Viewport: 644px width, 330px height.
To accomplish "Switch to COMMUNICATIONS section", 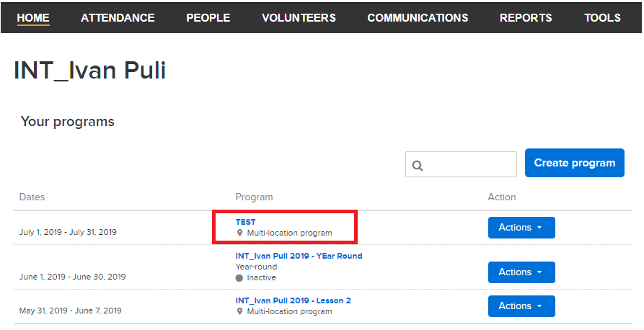I will (x=418, y=17).
